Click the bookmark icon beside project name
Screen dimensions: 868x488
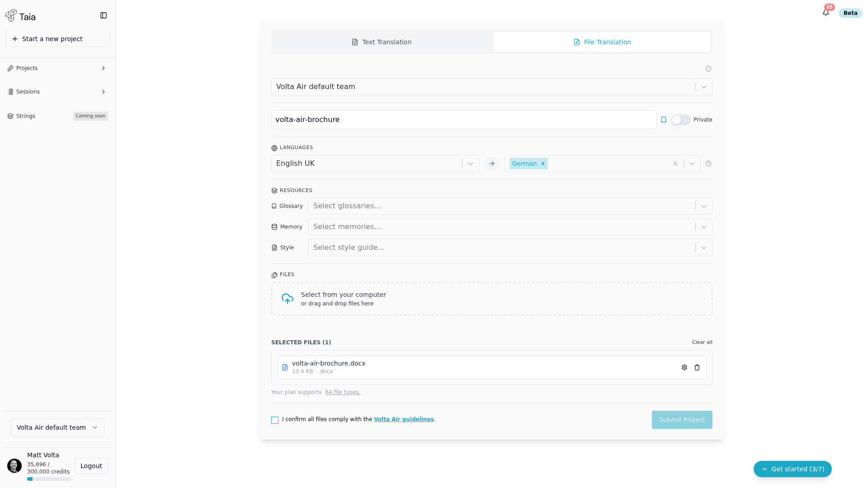(664, 120)
